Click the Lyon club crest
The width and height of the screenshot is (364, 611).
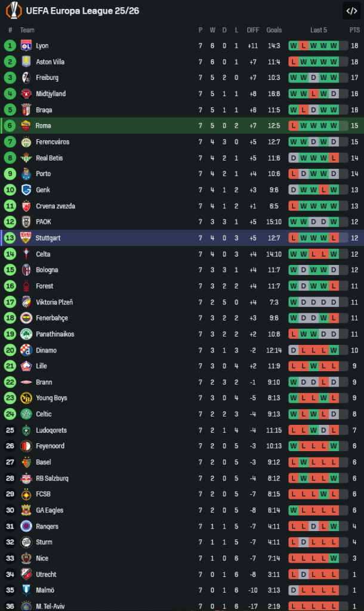26,46
